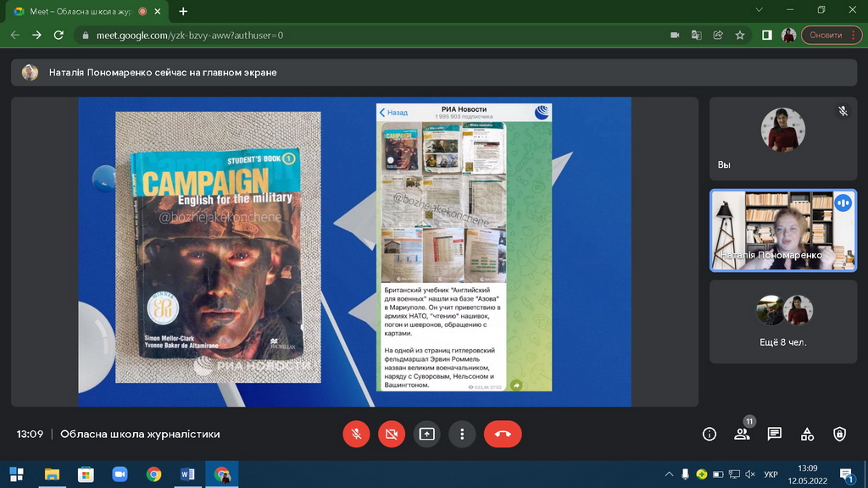This screenshot has height=488, width=868.
Task: View site information lock icon
Action: (x=86, y=36)
